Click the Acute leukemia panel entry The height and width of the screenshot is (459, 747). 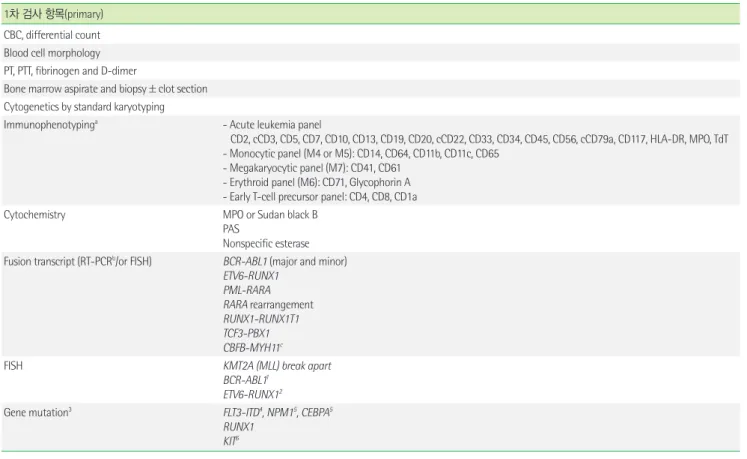click(273, 125)
